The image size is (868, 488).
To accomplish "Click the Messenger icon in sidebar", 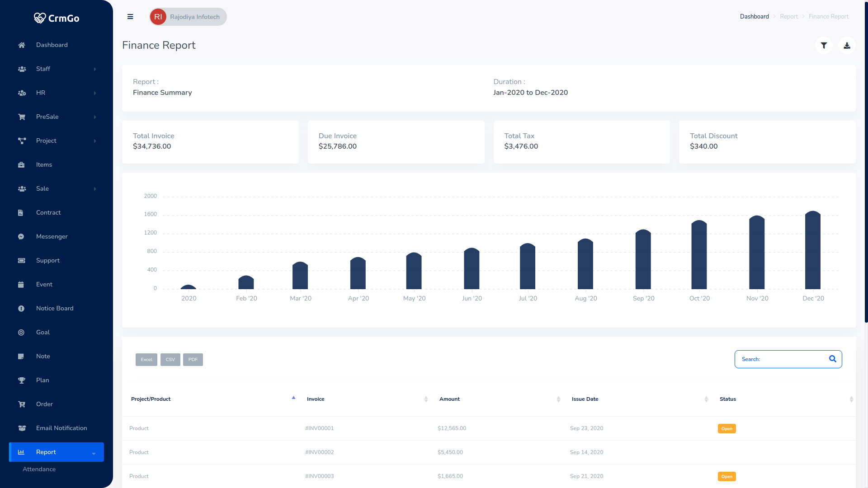I will (x=21, y=237).
